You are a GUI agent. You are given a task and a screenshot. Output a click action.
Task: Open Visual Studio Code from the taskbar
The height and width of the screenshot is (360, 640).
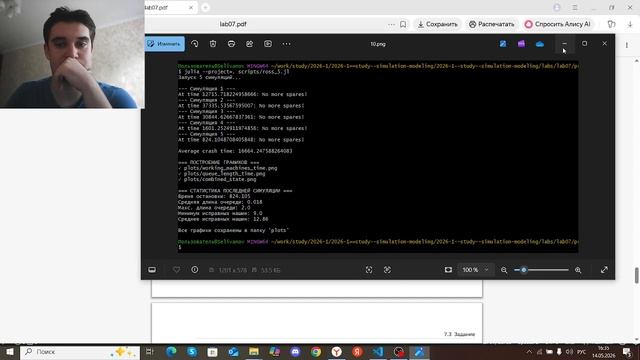378,351
